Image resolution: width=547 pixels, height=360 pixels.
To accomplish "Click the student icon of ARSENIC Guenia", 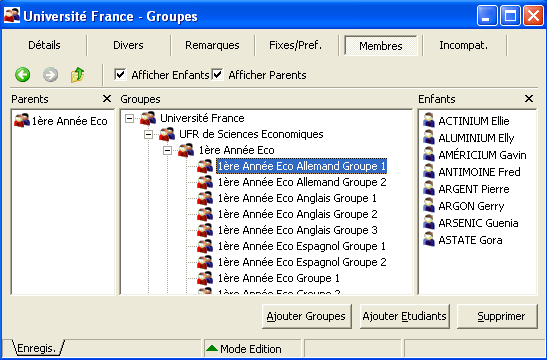I will click(429, 222).
